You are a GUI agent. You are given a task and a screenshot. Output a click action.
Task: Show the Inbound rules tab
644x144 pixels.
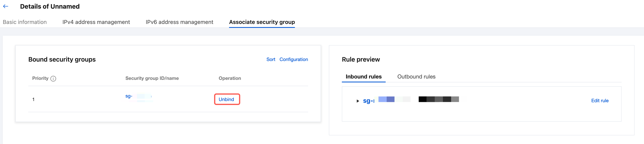363,77
